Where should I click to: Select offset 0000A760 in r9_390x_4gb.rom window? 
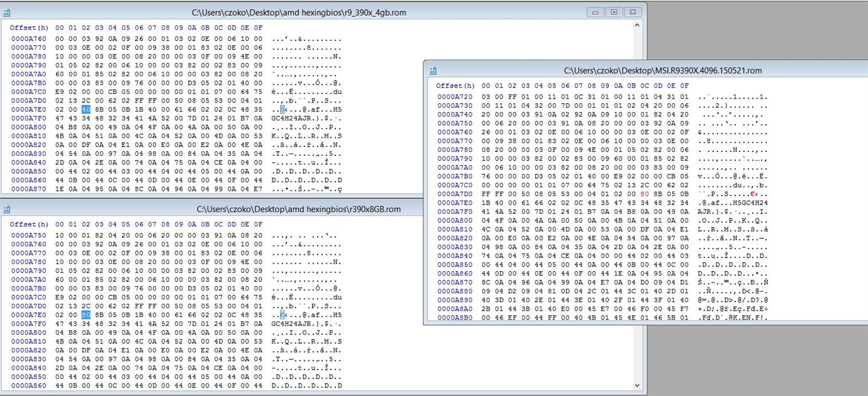(29, 39)
